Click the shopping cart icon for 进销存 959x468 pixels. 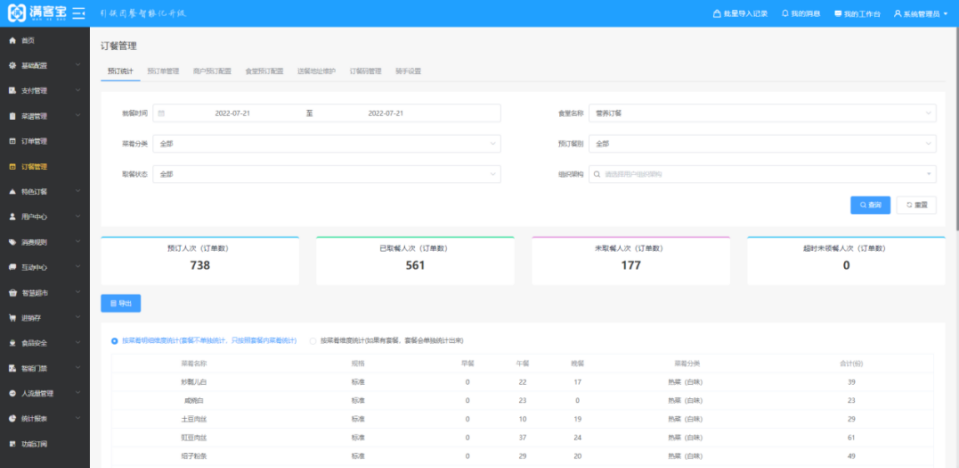pyautogui.click(x=12, y=318)
